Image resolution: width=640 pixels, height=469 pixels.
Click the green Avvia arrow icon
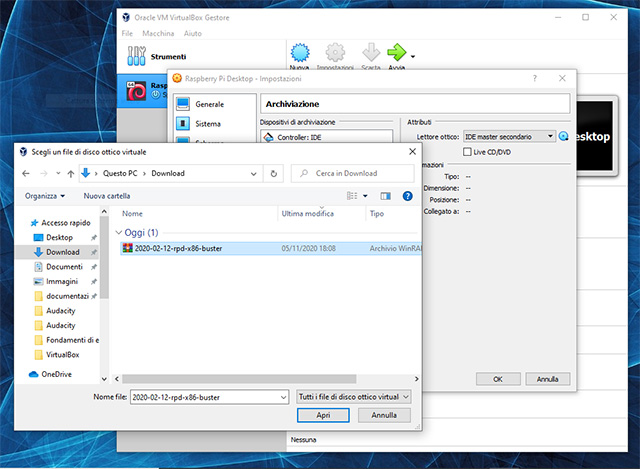(x=397, y=54)
